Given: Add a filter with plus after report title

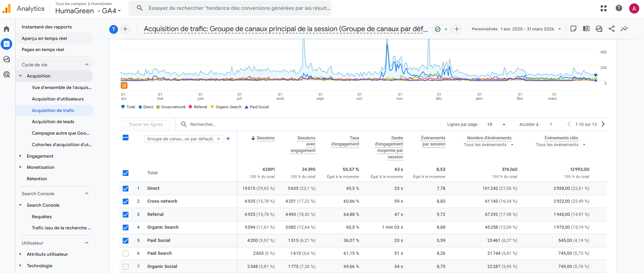Looking at the screenshot, I should 457,29.
